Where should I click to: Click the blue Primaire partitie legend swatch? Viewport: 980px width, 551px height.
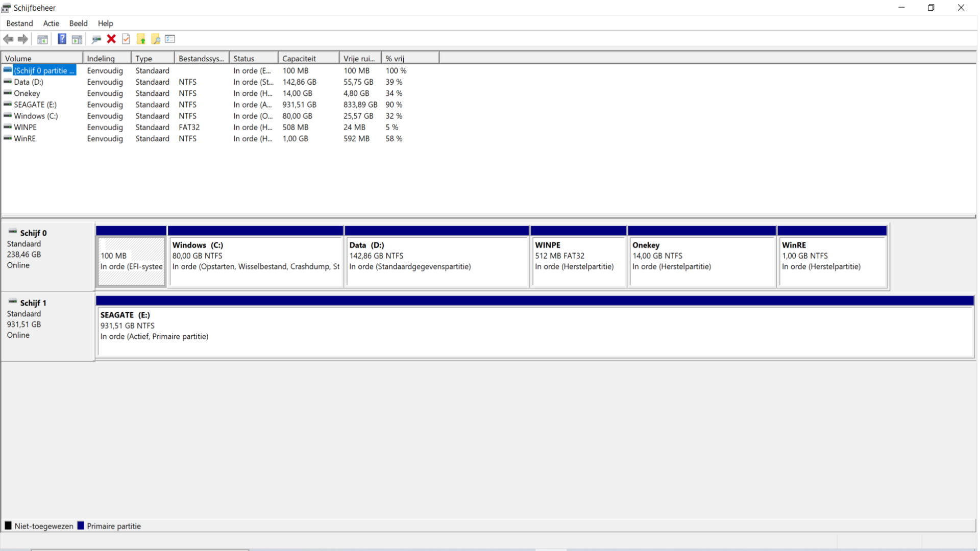click(x=81, y=526)
